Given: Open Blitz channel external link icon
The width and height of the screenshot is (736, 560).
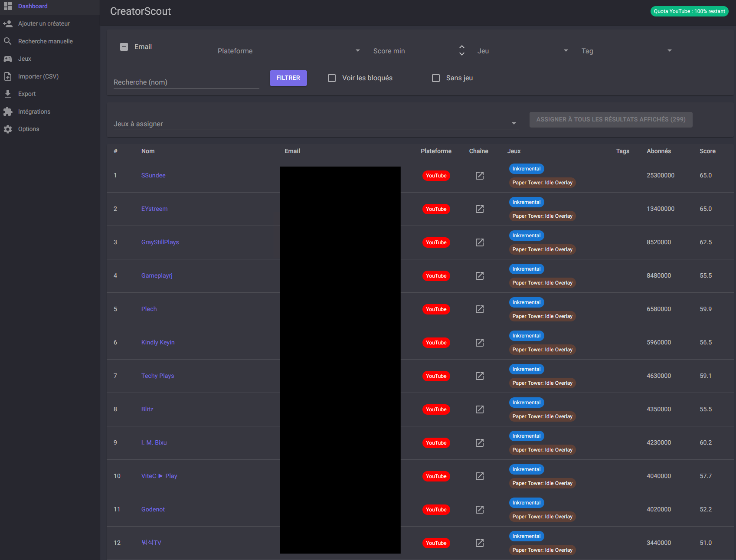Looking at the screenshot, I should (480, 409).
